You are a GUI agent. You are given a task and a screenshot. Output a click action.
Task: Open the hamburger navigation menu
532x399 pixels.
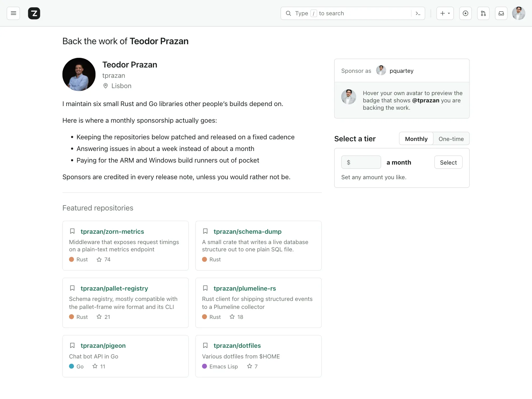13,13
